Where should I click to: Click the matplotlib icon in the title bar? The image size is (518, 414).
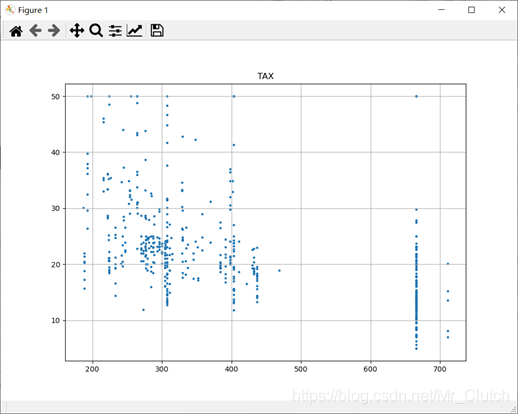10,10
